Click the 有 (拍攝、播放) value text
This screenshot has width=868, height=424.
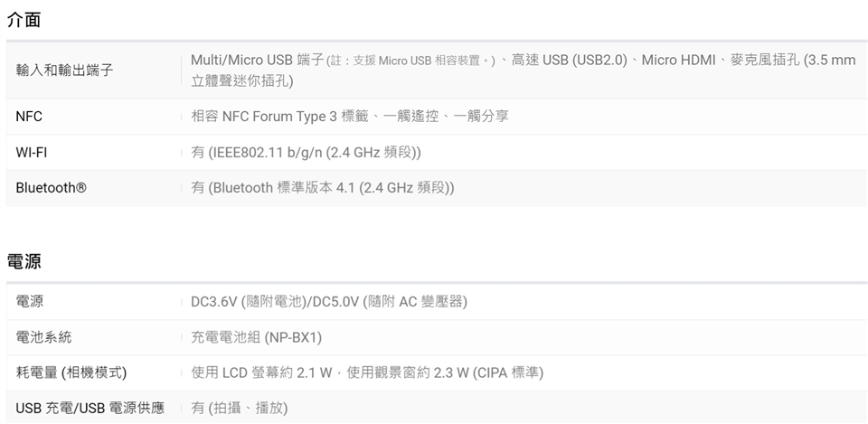point(240,408)
